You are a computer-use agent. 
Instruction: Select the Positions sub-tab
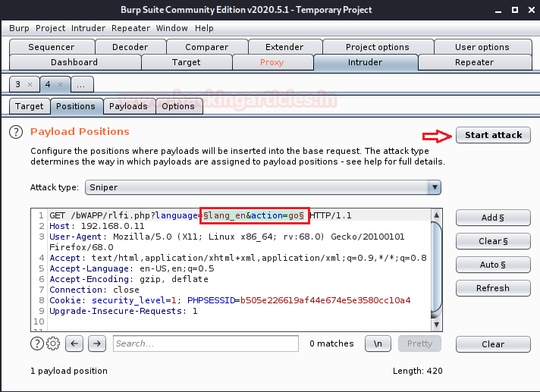point(76,106)
